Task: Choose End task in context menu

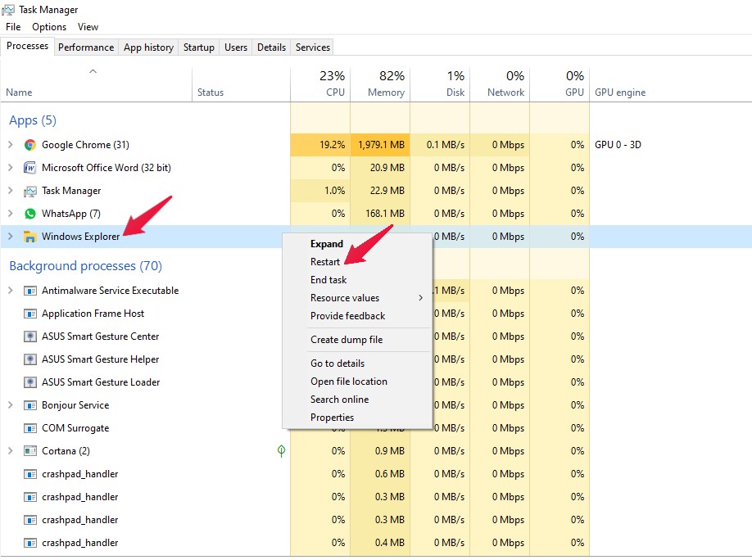Action: tap(328, 280)
